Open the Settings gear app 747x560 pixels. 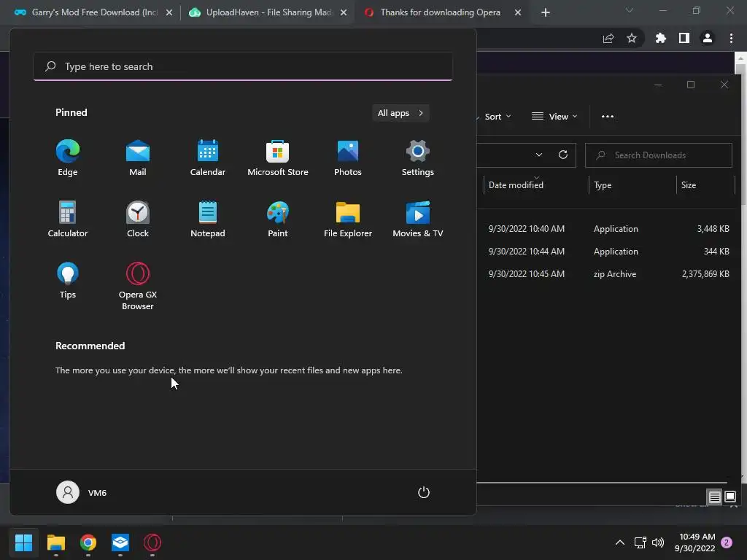coord(418,158)
